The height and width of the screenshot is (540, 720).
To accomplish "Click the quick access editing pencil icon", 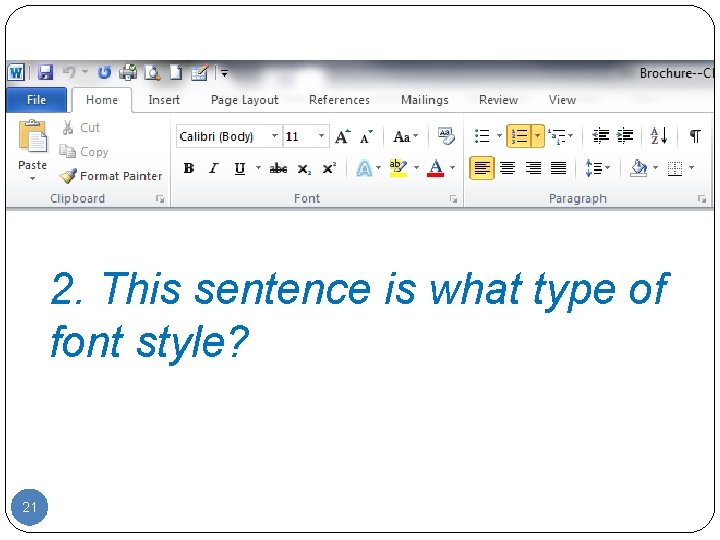I will [x=199, y=73].
